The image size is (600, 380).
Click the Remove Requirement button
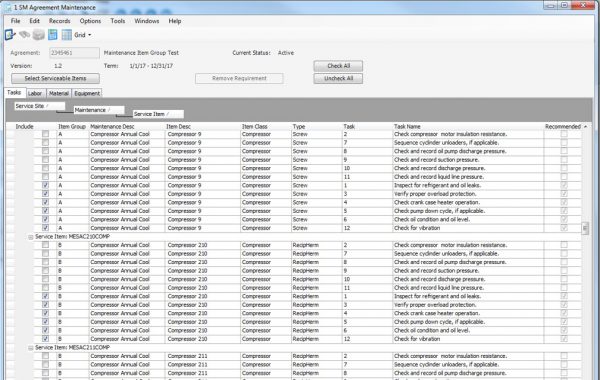[239, 78]
